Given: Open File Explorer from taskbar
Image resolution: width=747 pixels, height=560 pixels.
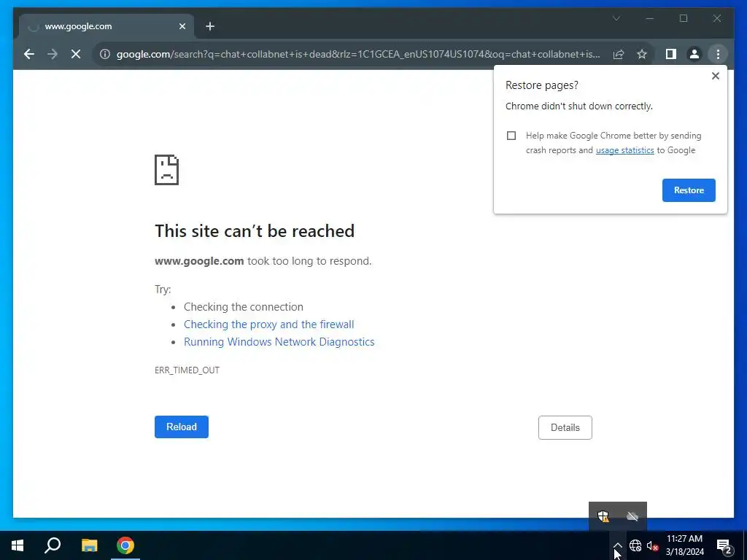Looking at the screenshot, I should point(89,545).
